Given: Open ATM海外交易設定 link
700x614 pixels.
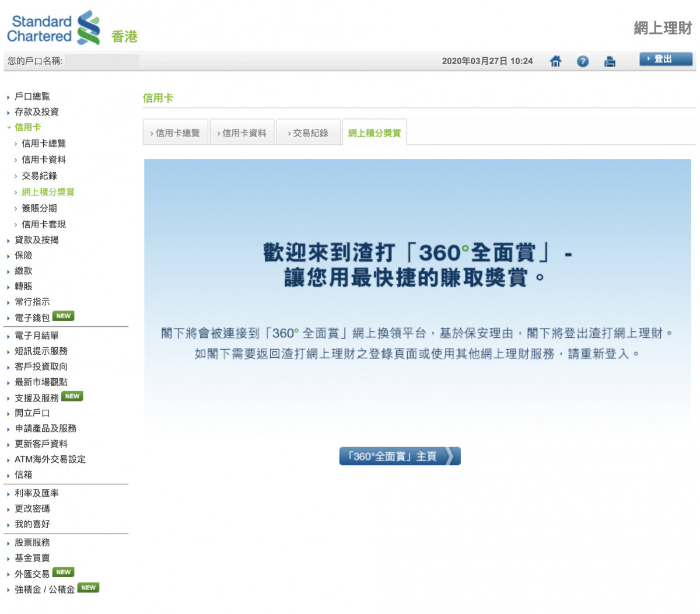Looking at the screenshot, I should tap(50, 459).
